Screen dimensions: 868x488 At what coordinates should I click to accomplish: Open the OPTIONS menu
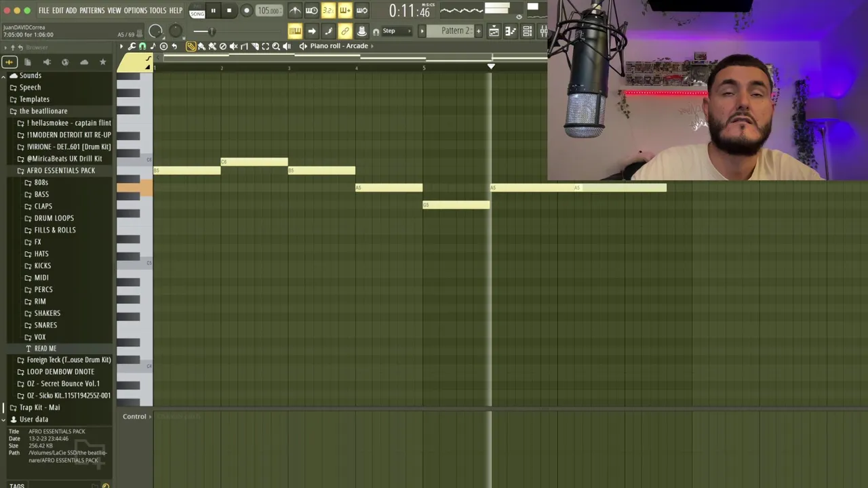(x=136, y=10)
